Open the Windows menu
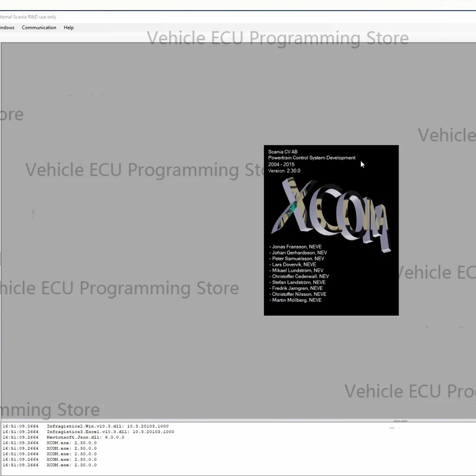The height and width of the screenshot is (476, 476). (7, 28)
